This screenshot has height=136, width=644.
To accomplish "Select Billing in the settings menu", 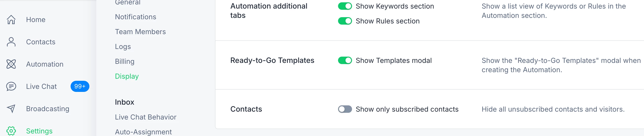I will point(124,62).
